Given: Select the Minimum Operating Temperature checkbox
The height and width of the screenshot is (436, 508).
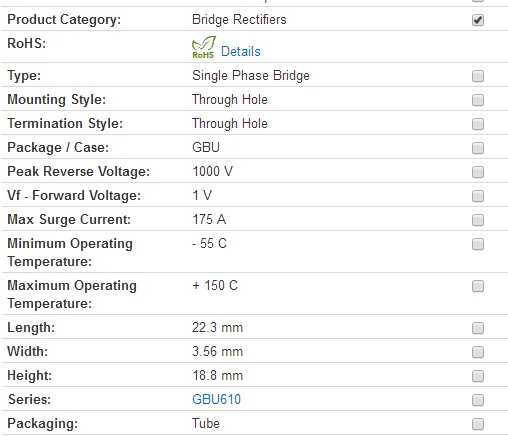Looking at the screenshot, I should pos(478,244).
